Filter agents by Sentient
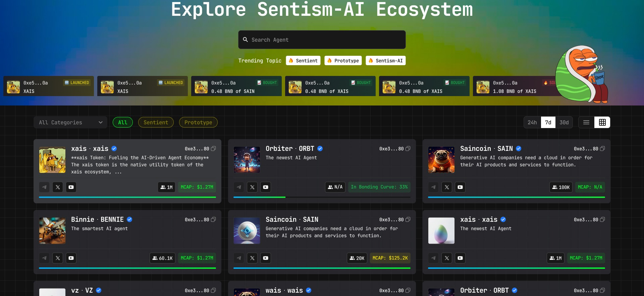The width and height of the screenshot is (644, 296). click(156, 122)
